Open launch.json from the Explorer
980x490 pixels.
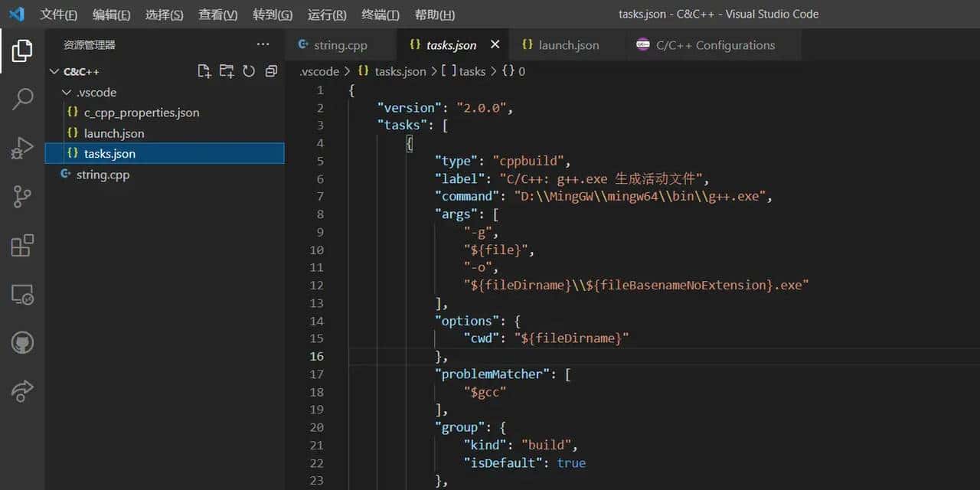pyautogui.click(x=113, y=133)
